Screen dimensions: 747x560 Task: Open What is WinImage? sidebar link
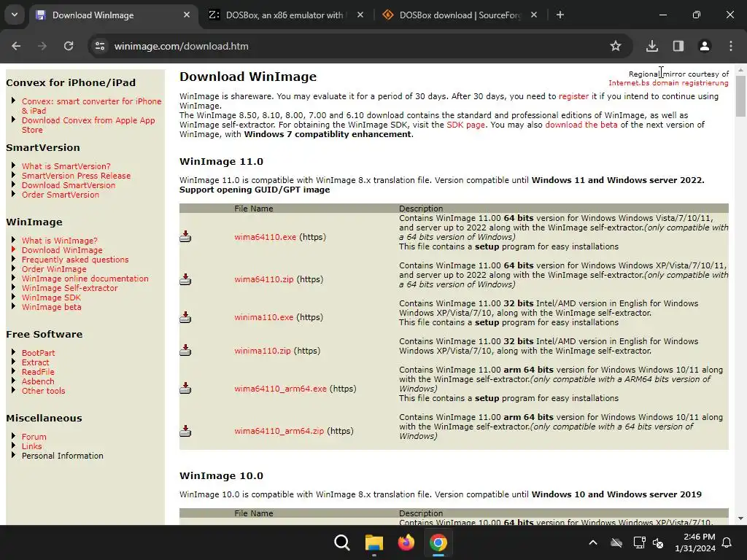59,241
